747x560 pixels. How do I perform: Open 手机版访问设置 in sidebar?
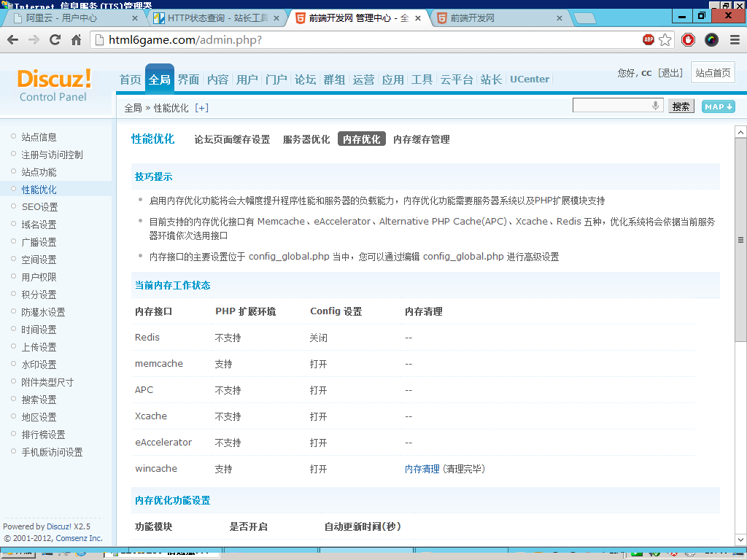pos(52,452)
